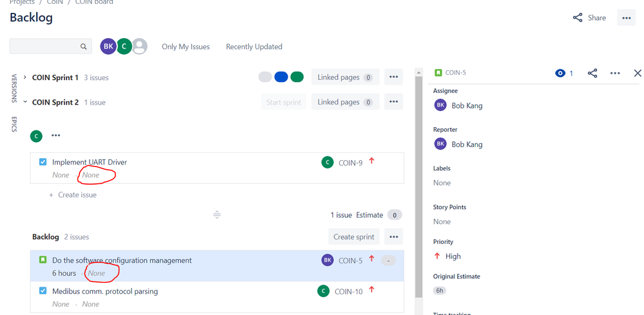Click COIN-5 key in detail panel header
The height and width of the screenshot is (315, 644).
point(456,73)
